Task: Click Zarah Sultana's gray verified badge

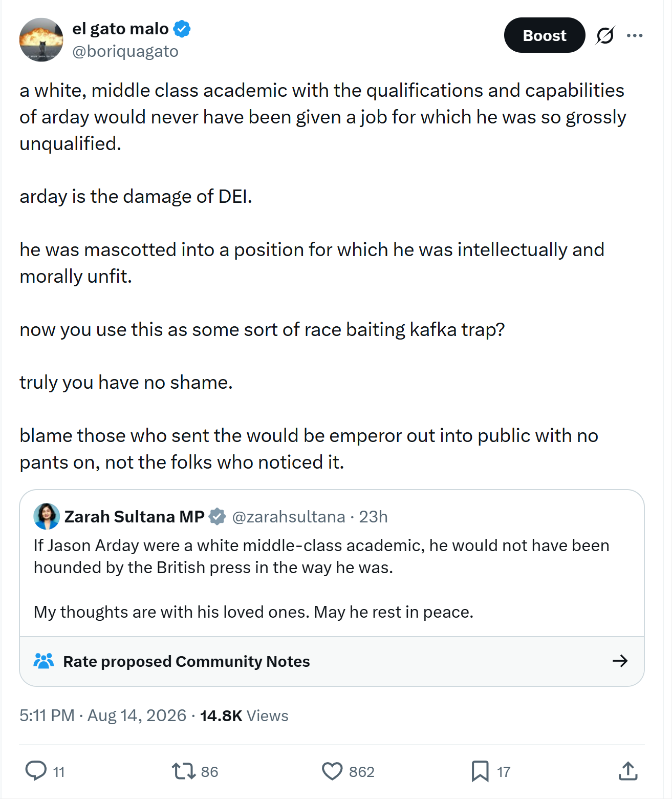Action: click(x=218, y=517)
